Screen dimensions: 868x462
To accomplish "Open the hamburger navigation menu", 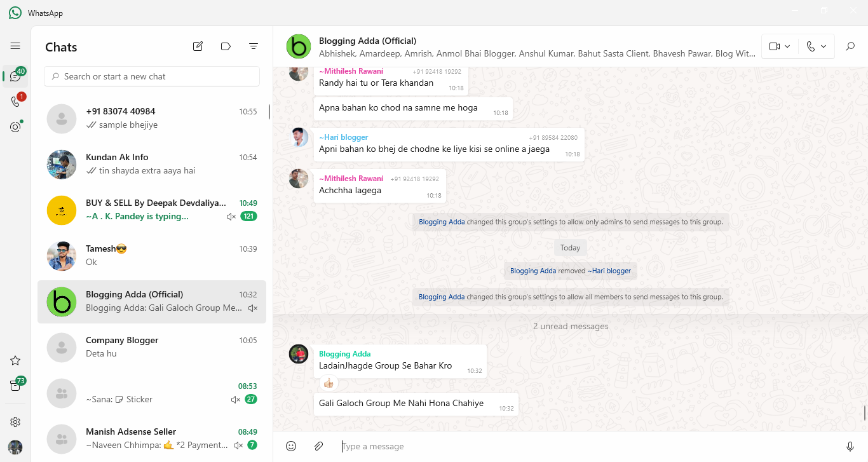I will click(x=15, y=46).
